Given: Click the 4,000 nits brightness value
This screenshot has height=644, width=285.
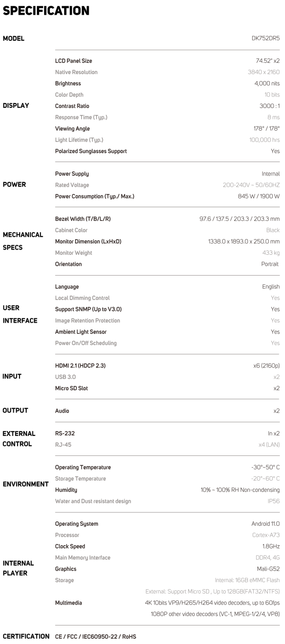Looking at the screenshot, I should [x=265, y=83].
